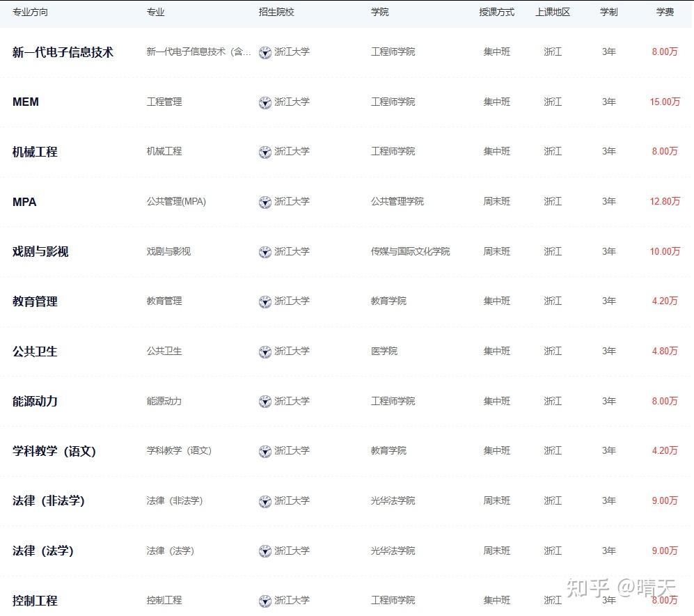Image resolution: width=694 pixels, height=616 pixels.
Task: Open the bold 戏剧与影视 program title
Action: 40,251
